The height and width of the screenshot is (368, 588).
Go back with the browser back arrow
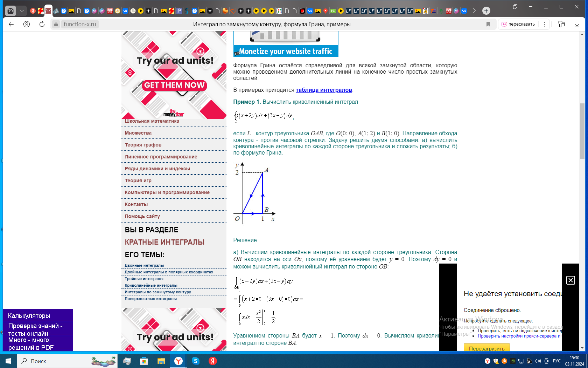coord(11,24)
